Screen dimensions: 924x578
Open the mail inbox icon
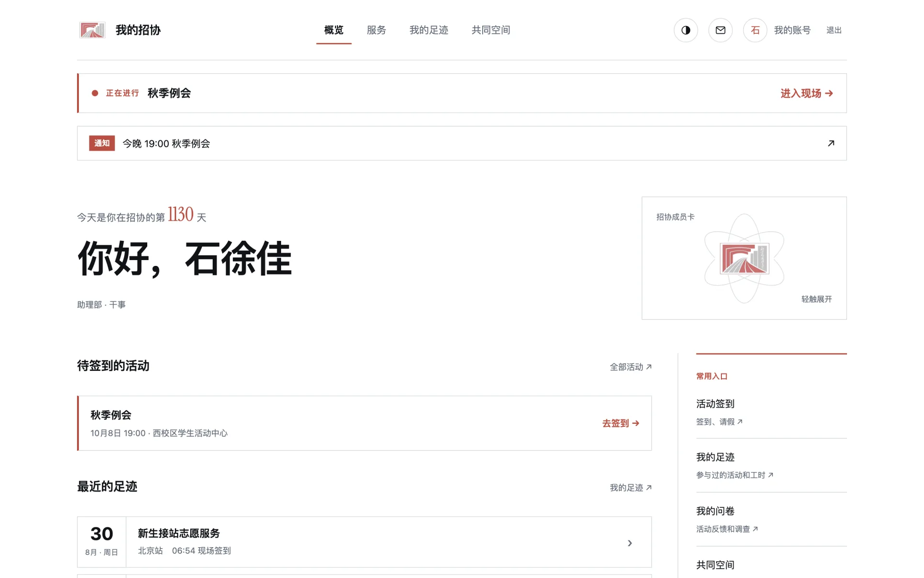click(x=720, y=30)
